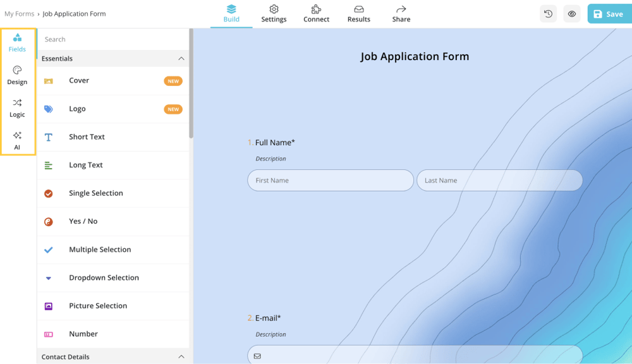The width and height of the screenshot is (632, 364).
Task: Select the Fields panel icon
Action: coord(18,43)
